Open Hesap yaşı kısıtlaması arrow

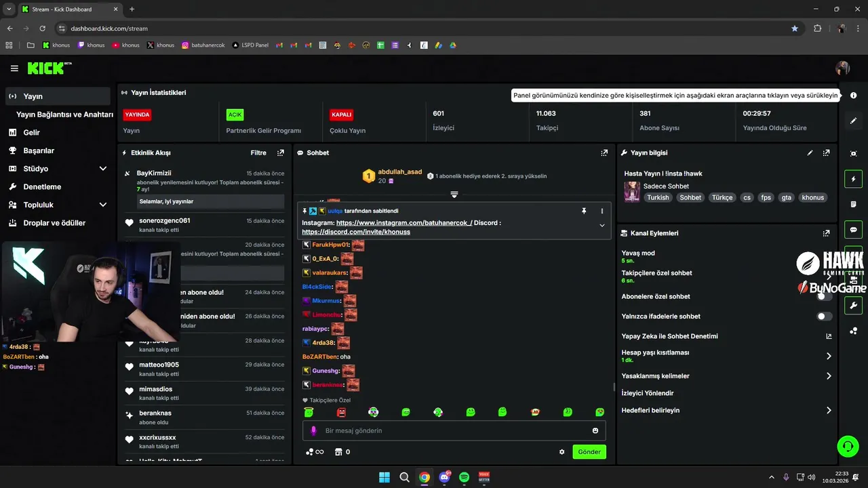tap(829, 356)
